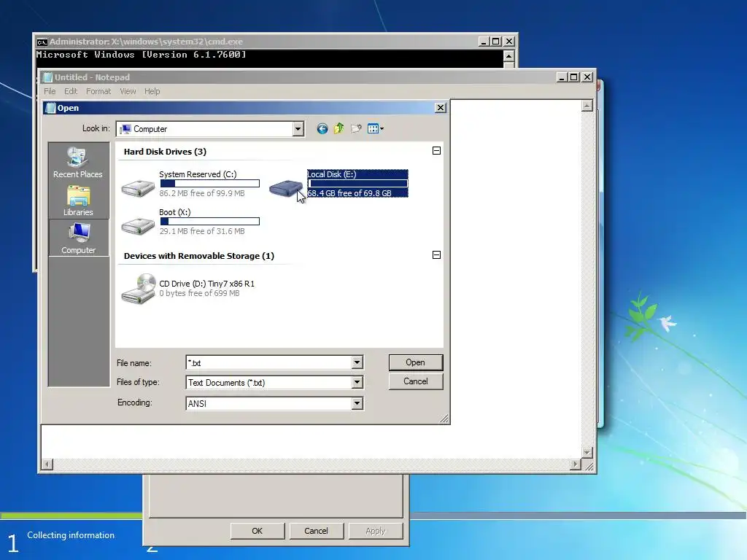Click the File name input field
Viewport: 747px width, 560px height.
tap(268, 363)
